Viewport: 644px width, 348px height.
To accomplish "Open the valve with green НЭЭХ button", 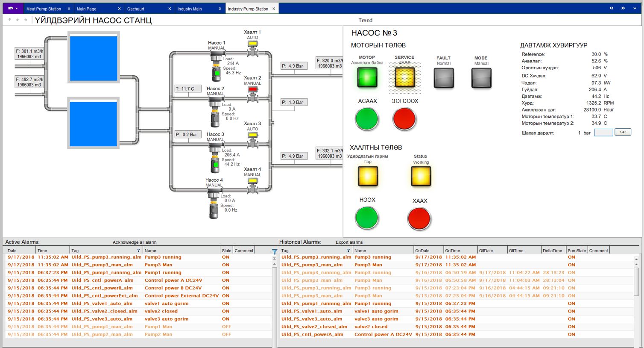I will click(x=367, y=218).
